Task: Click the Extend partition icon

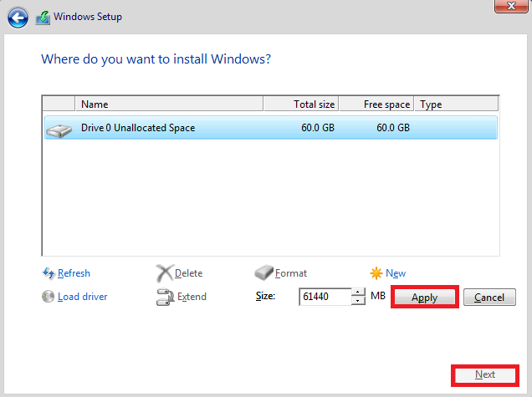Action: [166, 297]
